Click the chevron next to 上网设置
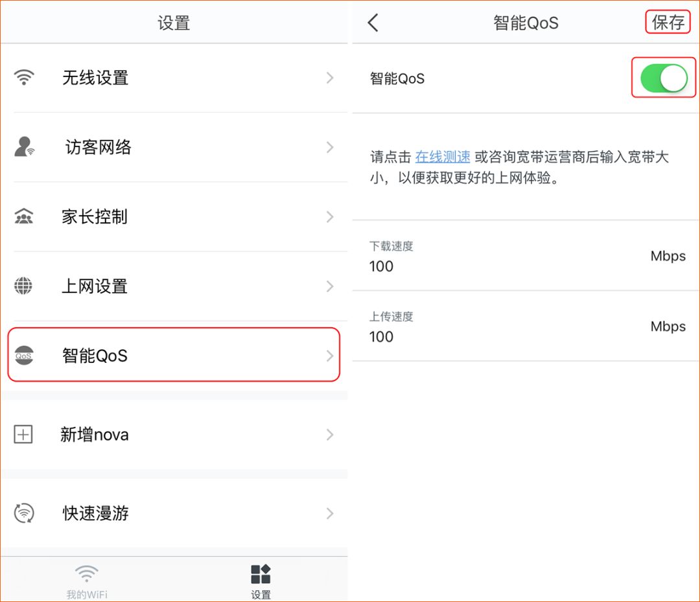The height and width of the screenshot is (602, 700). coord(331,286)
